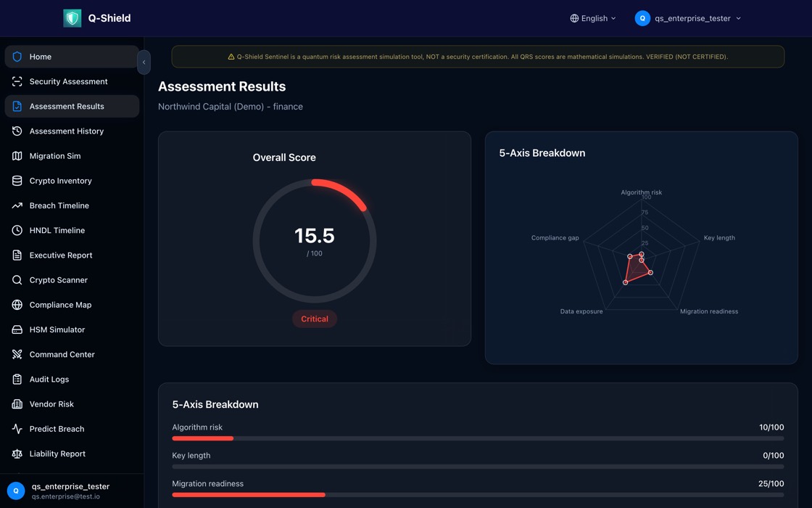The width and height of the screenshot is (812, 508).
Task: Click qs.enterprise@test.io email text
Action: (x=66, y=496)
